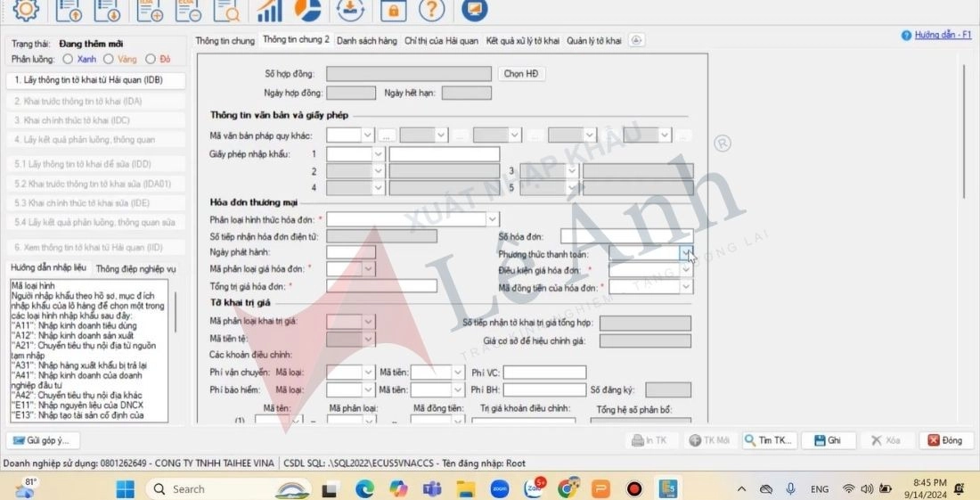980x500 pixels.
Task: Select the Đỏ radio button
Action: point(150,60)
